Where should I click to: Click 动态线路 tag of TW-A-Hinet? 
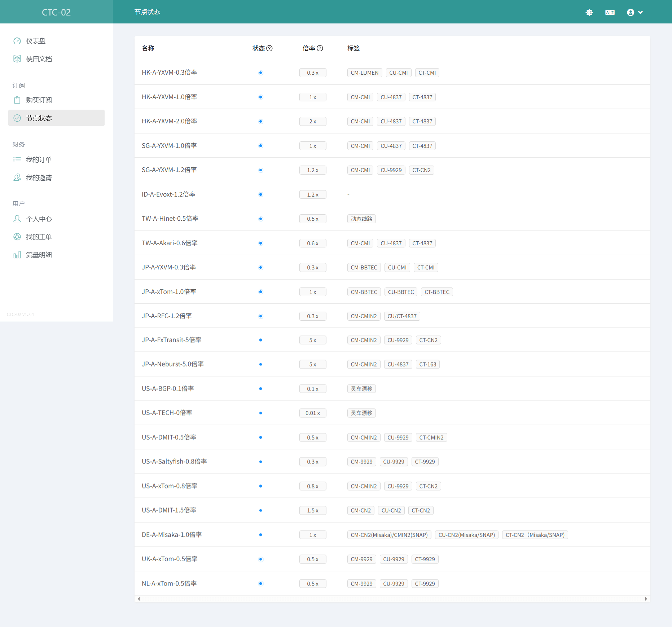click(361, 219)
